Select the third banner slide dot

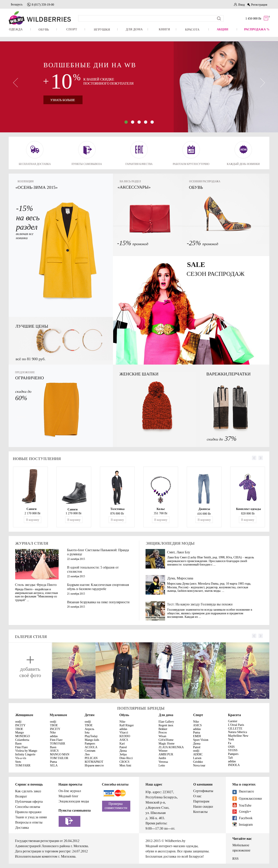(139, 122)
